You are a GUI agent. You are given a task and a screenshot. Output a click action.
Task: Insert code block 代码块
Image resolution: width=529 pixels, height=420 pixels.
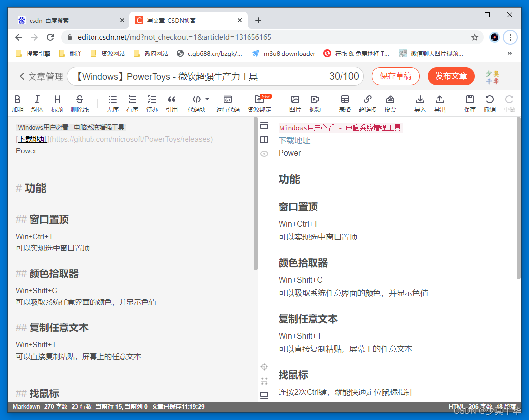(197, 103)
